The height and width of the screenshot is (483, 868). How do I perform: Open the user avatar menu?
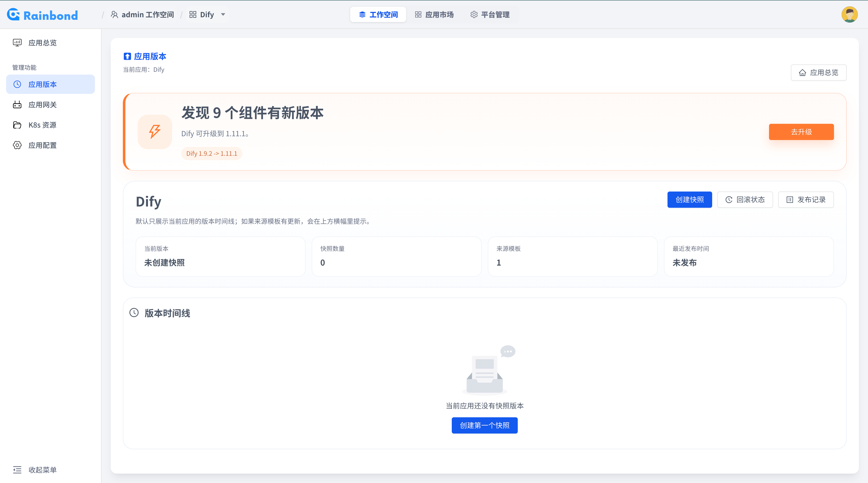(849, 14)
